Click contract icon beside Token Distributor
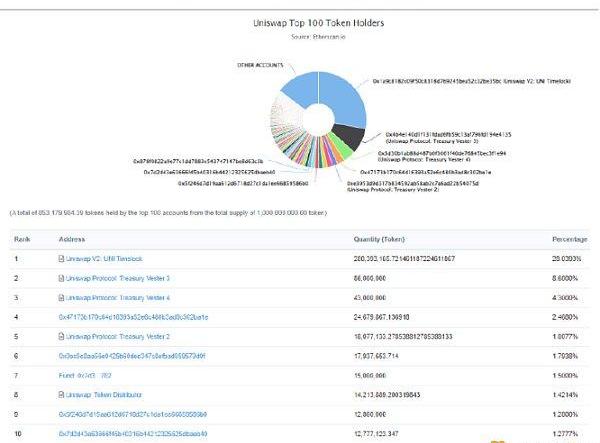 tap(62, 394)
